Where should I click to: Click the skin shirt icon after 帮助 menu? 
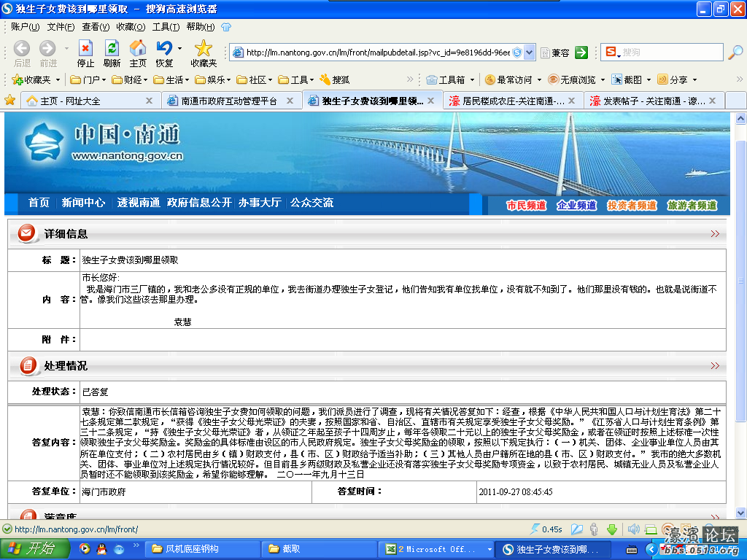point(226,27)
